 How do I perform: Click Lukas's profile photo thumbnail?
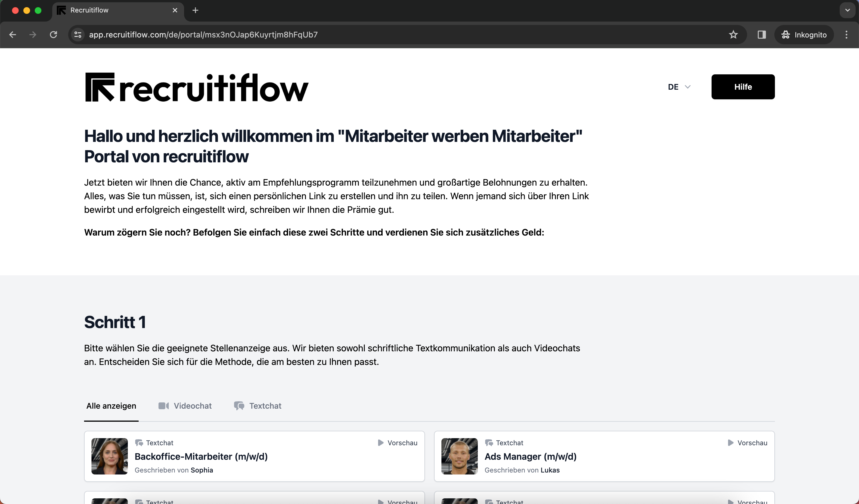tap(459, 456)
